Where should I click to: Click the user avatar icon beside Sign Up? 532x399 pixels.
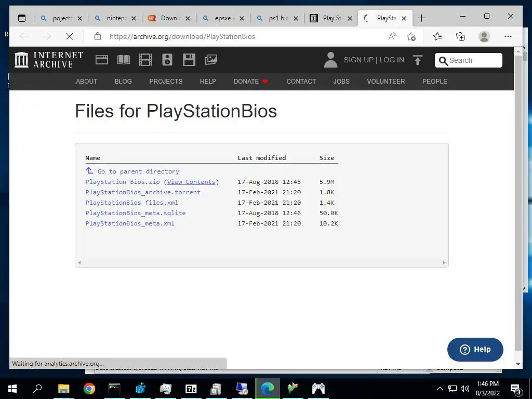331,60
